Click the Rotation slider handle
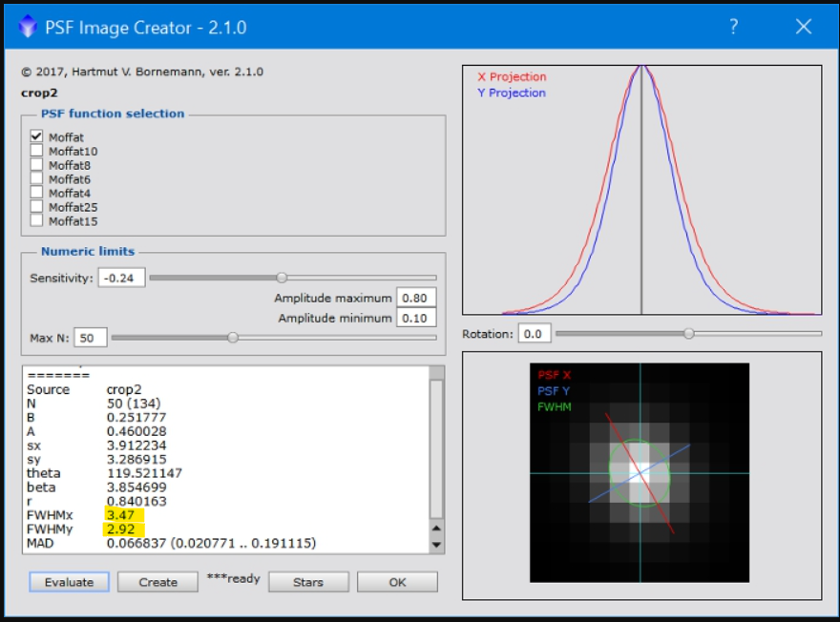The width and height of the screenshot is (840, 622). click(688, 333)
